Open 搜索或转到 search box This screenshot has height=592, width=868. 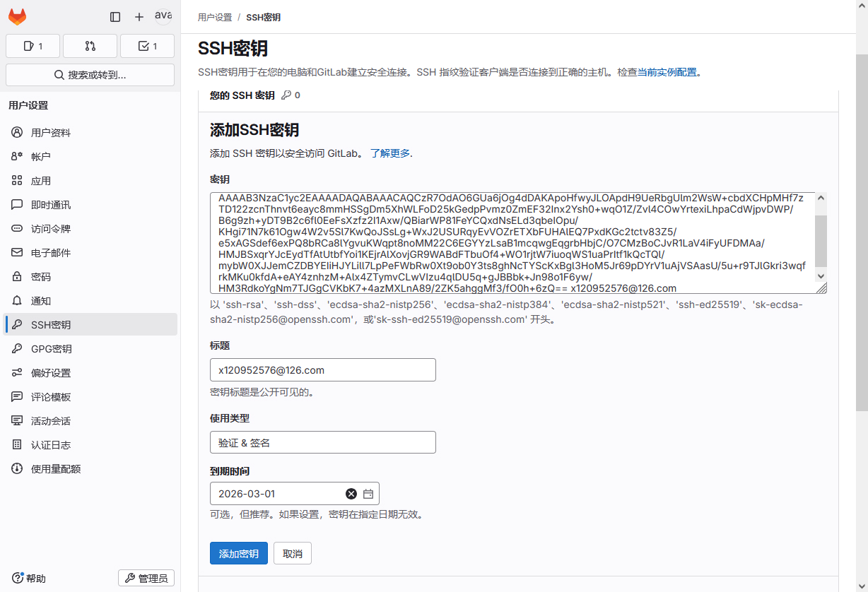(90, 75)
